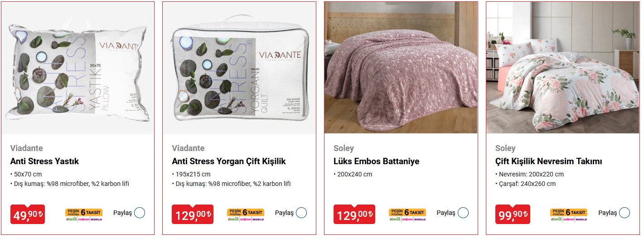Open the Anti Stress Yastık pillow image
This screenshot has width=644, height=239.
tap(77, 68)
